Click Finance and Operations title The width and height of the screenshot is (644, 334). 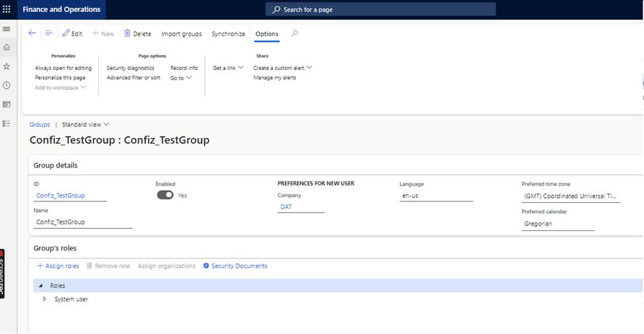tap(61, 9)
